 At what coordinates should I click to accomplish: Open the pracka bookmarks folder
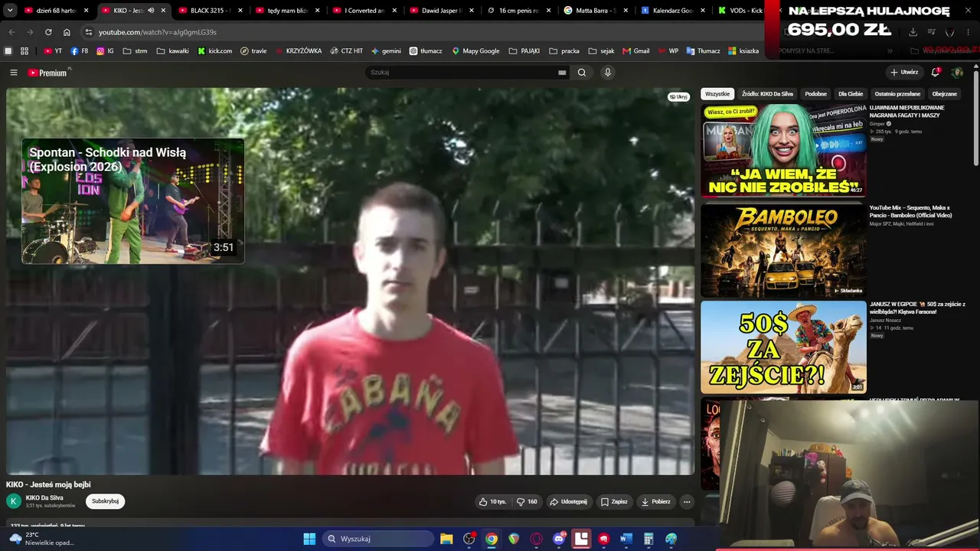564,51
